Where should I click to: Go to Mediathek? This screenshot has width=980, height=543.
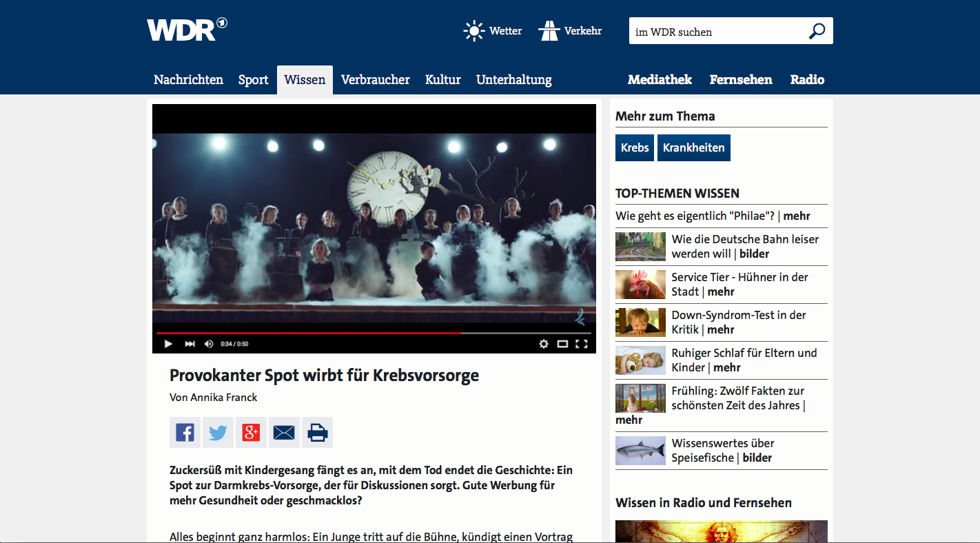coord(660,80)
